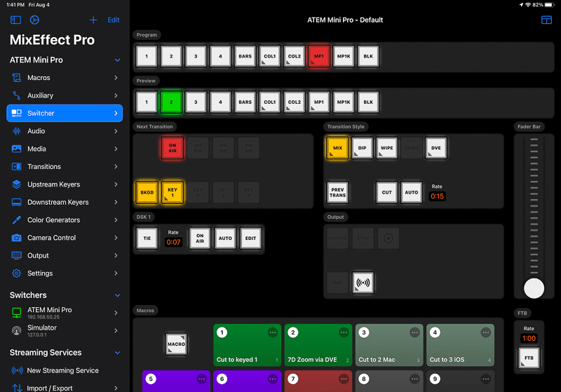Open the Color Generators sidebar item

tap(65, 220)
